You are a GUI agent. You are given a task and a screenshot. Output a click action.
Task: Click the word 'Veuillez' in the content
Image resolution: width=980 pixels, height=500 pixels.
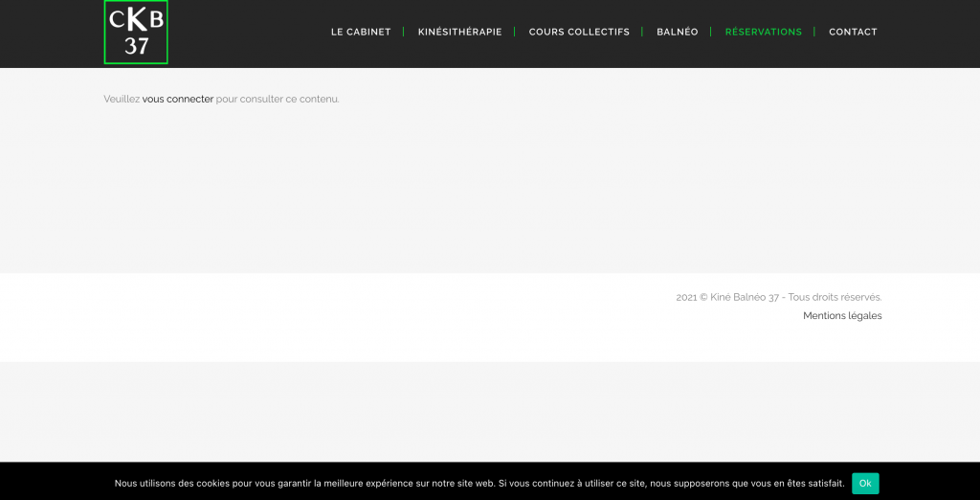click(x=122, y=99)
